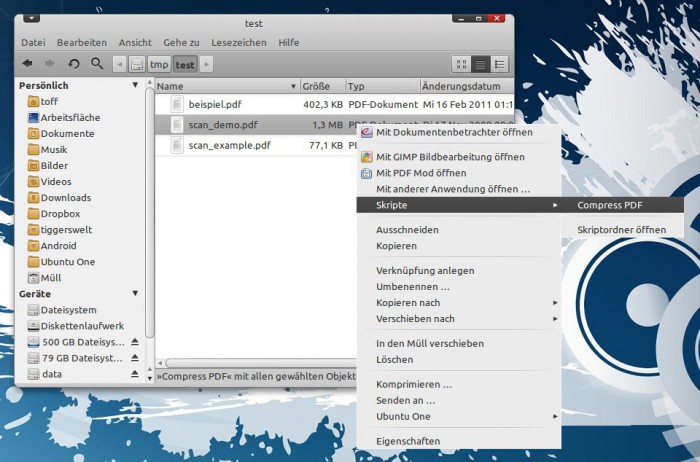Eject the 500 GB Dateisystem volume
Screen dimensions: 700x462
pyautogui.click(x=135, y=342)
